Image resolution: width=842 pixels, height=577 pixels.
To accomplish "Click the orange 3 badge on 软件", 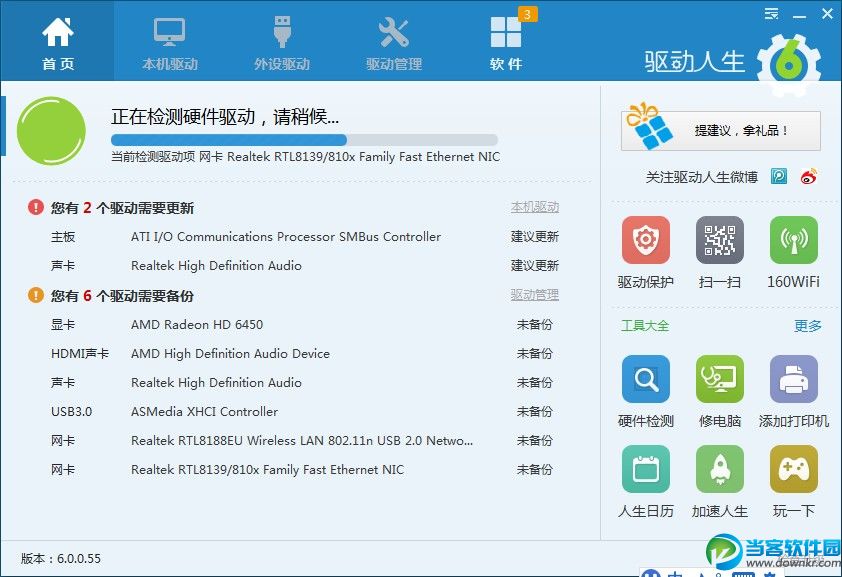I will pyautogui.click(x=527, y=14).
